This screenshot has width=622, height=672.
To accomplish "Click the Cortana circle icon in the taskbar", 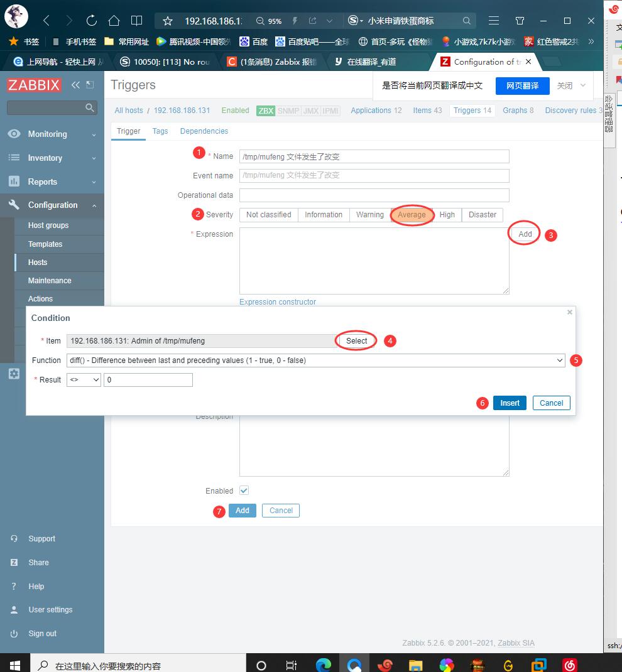I will click(261, 666).
